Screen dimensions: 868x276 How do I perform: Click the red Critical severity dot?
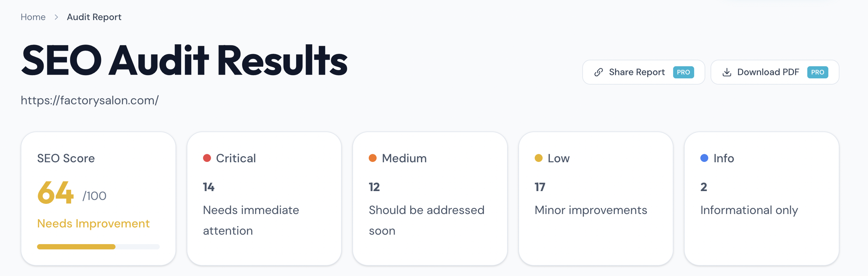[207, 158]
